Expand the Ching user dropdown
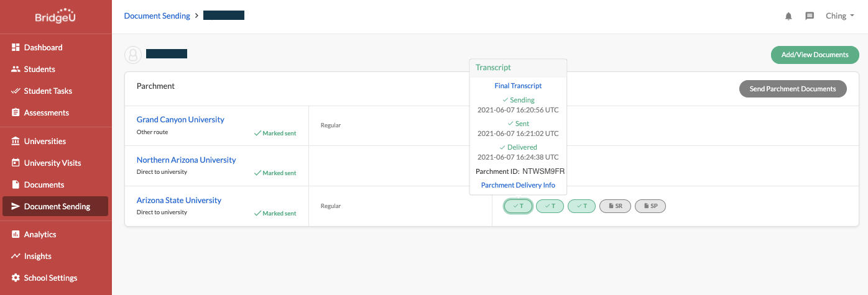 (839, 16)
